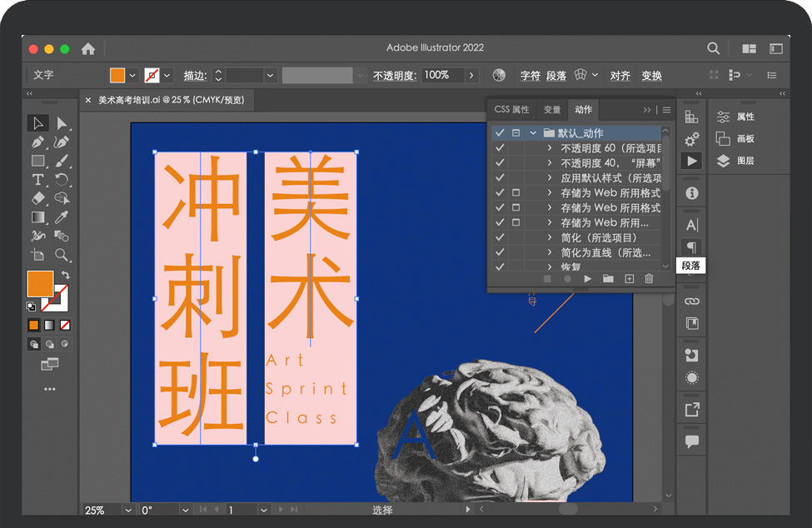The width and height of the screenshot is (812, 528).
Task: Select the Pen tool
Action: [x=38, y=142]
